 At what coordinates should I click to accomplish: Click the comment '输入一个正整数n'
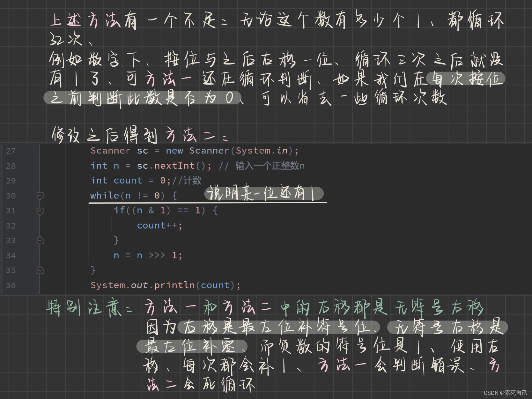270,166
